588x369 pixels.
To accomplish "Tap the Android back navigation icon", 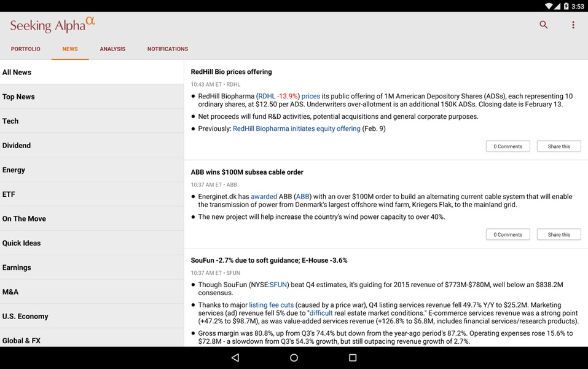I will 235,357.
